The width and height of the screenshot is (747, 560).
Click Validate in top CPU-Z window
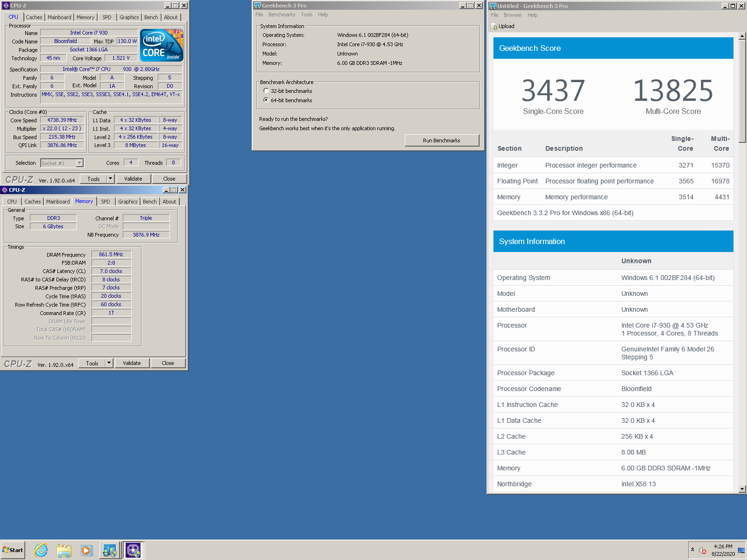tap(133, 179)
